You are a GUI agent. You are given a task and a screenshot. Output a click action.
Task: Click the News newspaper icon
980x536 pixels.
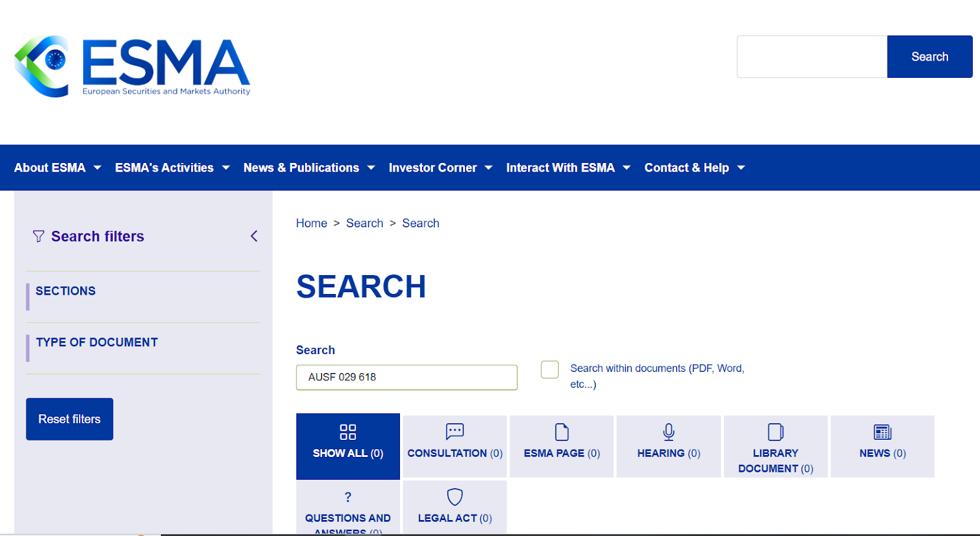point(883,432)
